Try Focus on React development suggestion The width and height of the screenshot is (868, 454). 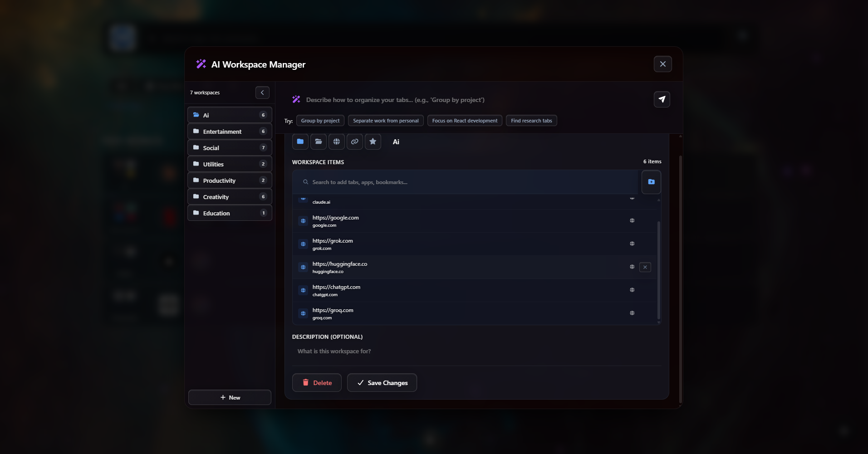(465, 121)
